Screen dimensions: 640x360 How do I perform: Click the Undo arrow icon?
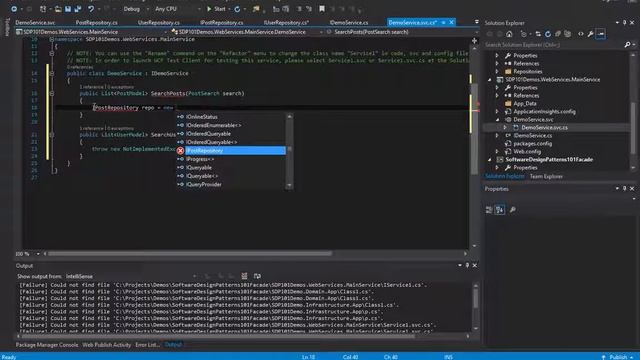point(91,9)
